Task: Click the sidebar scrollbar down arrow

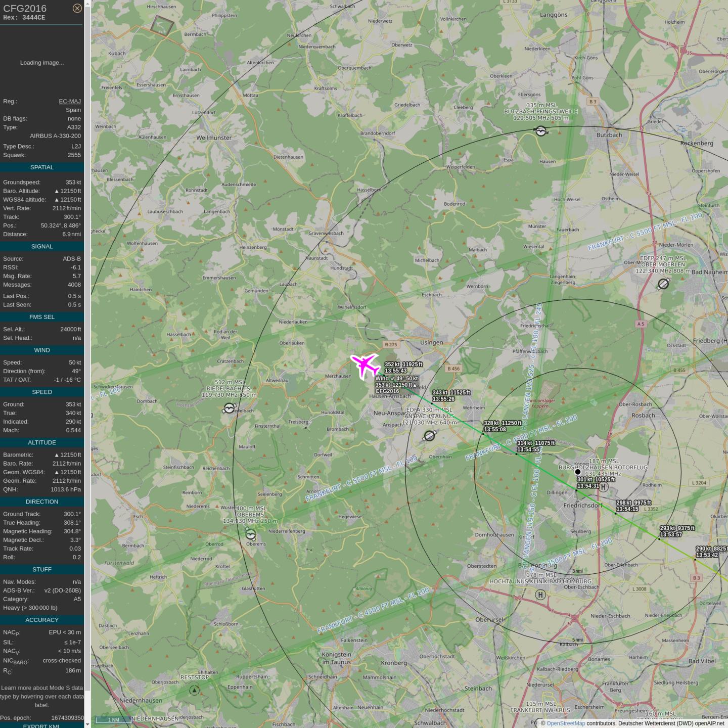Action: (x=87, y=724)
